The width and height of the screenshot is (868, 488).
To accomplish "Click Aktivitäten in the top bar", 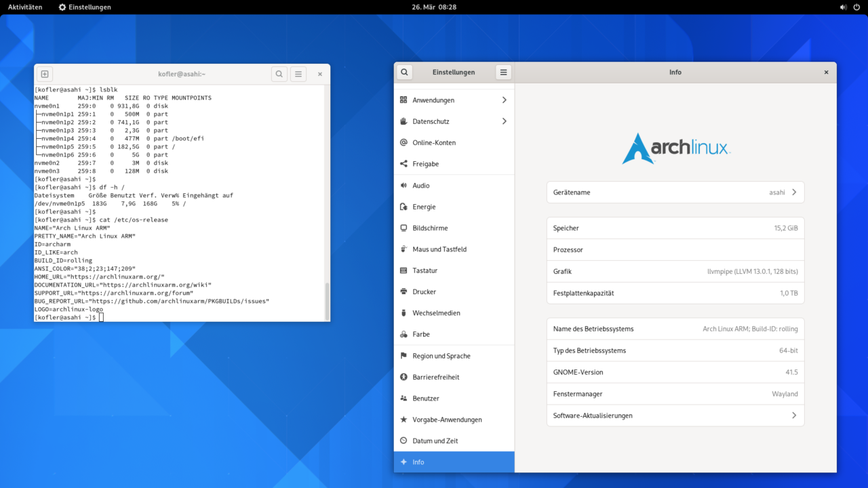I will point(25,7).
